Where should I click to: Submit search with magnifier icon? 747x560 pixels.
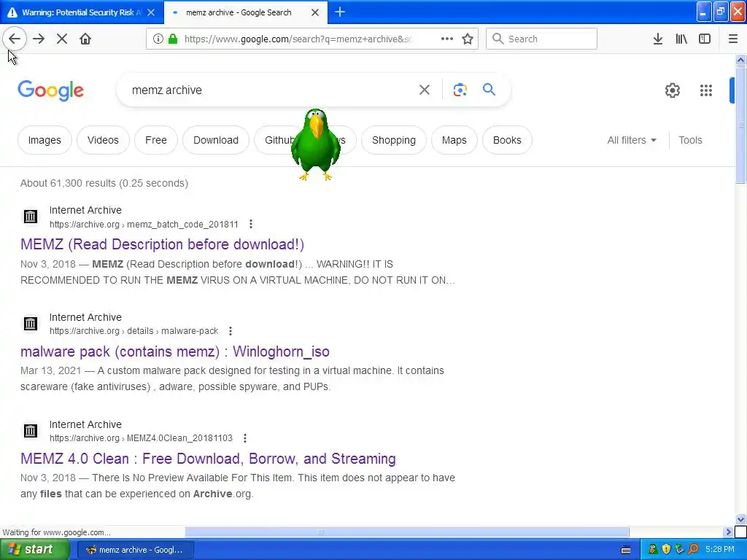pyautogui.click(x=489, y=90)
